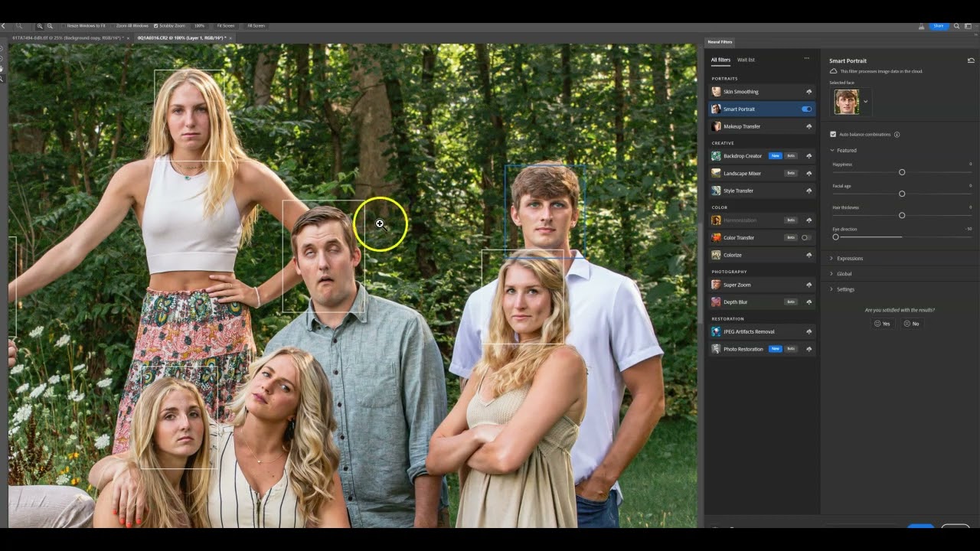This screenshot has height=551, width=980.
Task: Click the Fit Screen button
Action: (x=226, y=26)
